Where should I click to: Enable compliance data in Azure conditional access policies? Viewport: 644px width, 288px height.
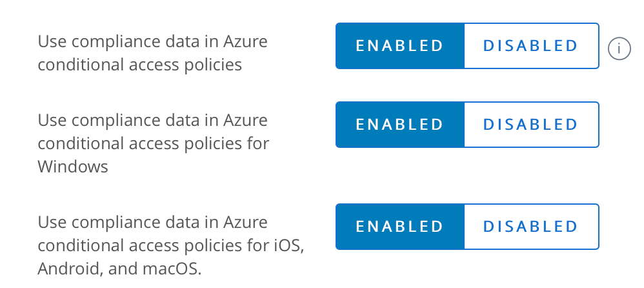pyautogui.click(x=400, y=46)
